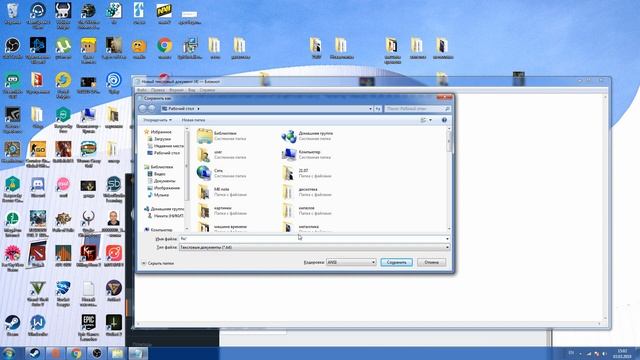Click the Steam desktop icon

[x=13, y=325]
